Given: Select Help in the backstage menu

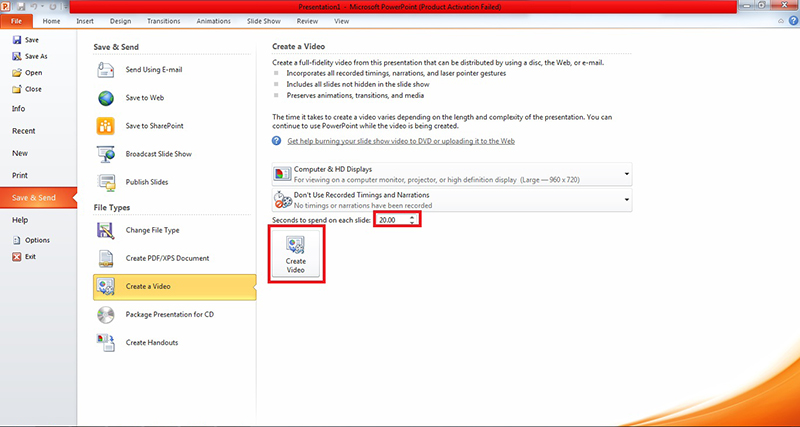Looking at the screenshot, I should (20, 220).
